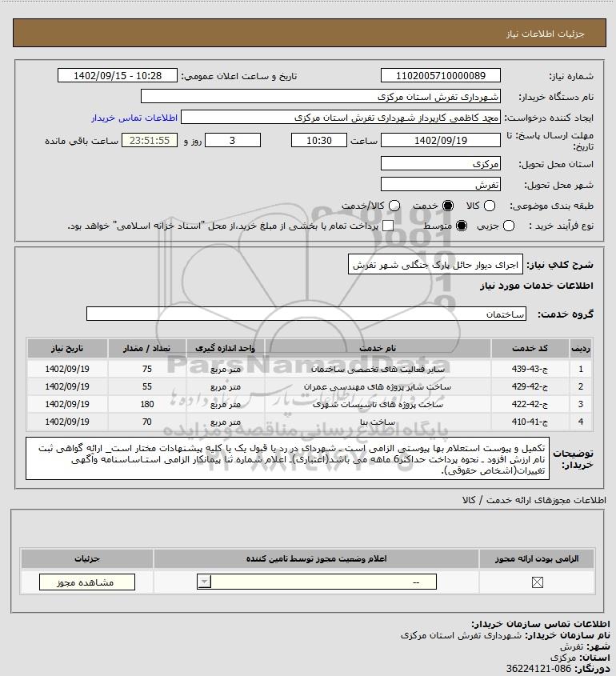
Task: Click the تاریخ نیاز column header
Action: tap(67, 348)
